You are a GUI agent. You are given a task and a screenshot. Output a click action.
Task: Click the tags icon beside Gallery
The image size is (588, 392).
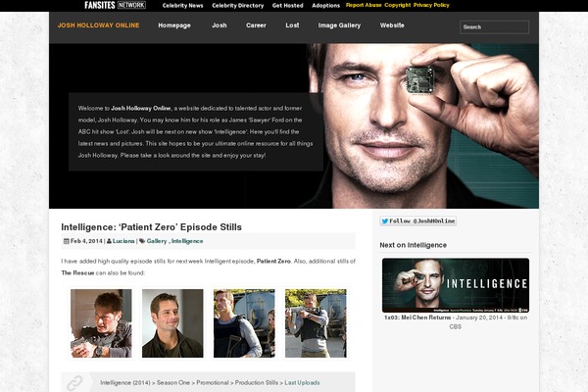[x=142, y=241]
